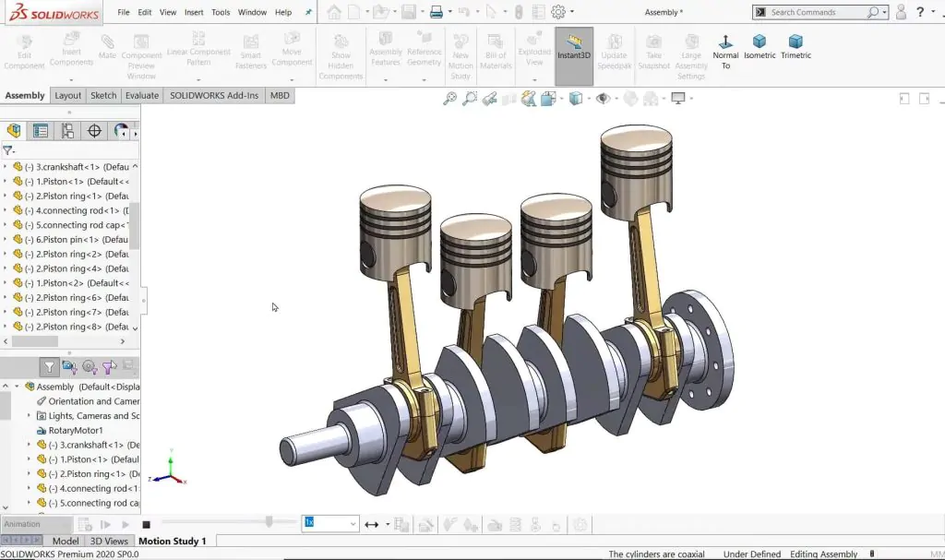Open the FeatureManager design tree tab
Viewport: 945px width, 560px height.
coord(14,131)
